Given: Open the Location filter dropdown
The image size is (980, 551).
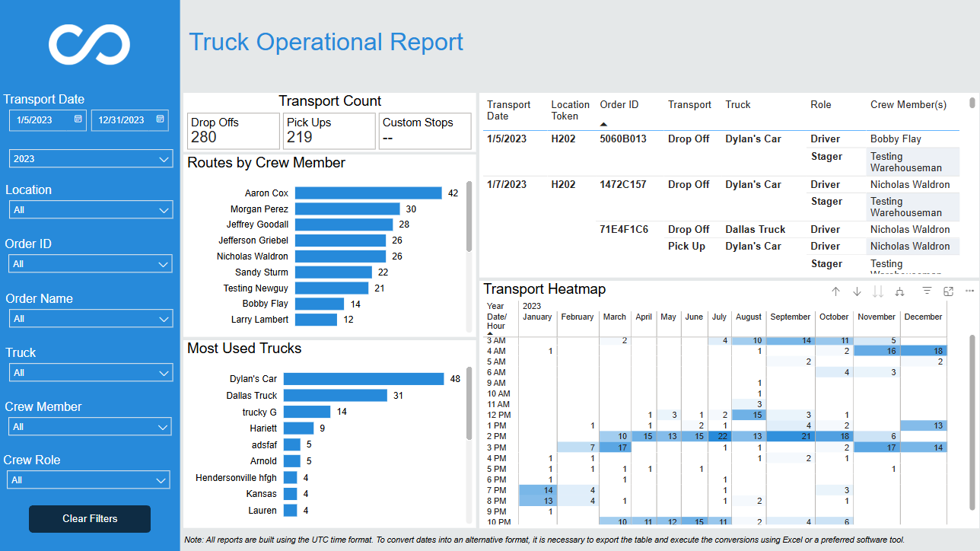Looking at the screenshot, I should pos(91,210).
